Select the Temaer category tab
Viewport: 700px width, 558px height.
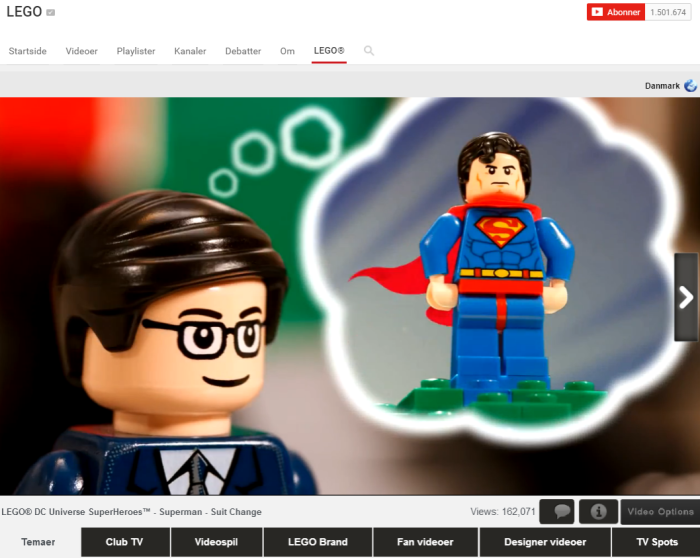(38, 542)
